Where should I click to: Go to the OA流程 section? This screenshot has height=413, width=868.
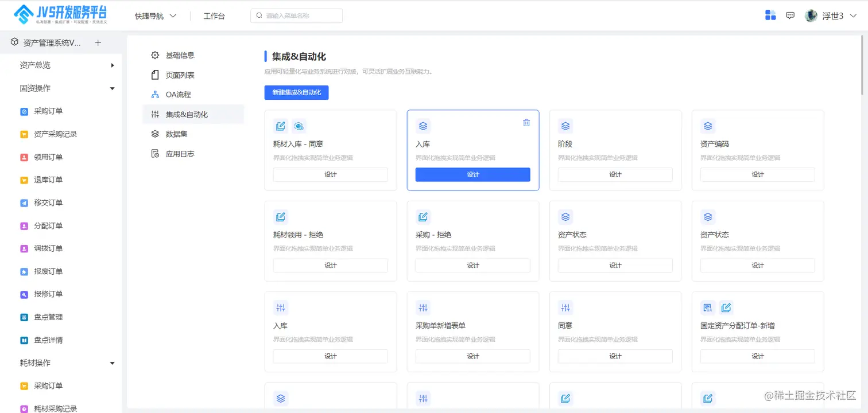tap(193, 95)
